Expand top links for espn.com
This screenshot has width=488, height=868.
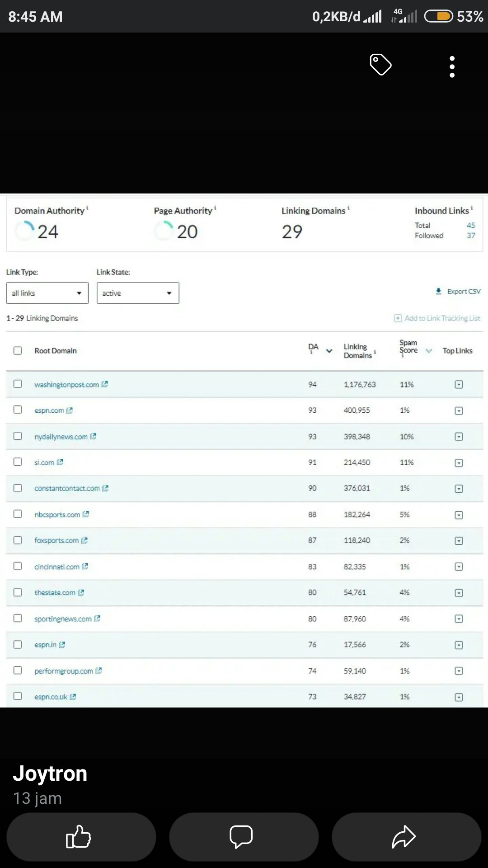[459, 411]
